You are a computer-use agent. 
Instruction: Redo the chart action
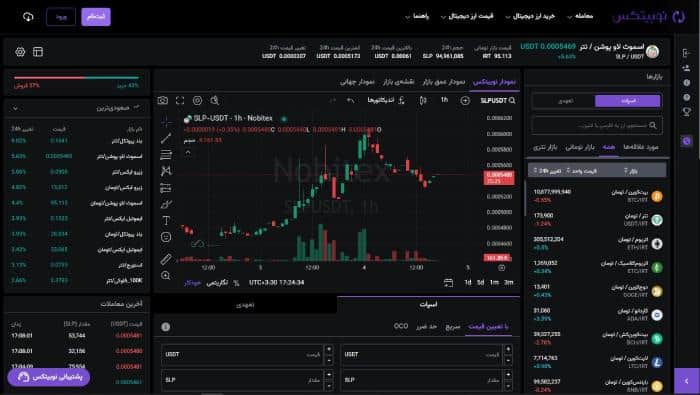point(333,100)
